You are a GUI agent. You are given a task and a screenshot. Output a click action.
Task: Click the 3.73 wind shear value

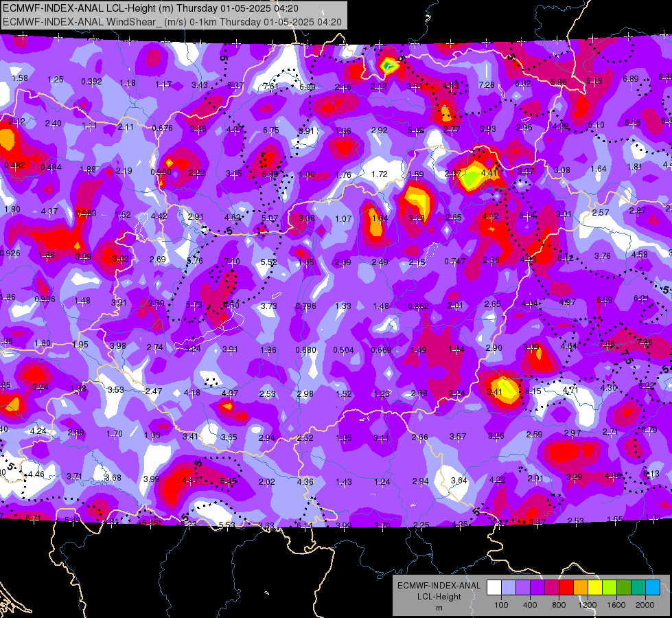[268, 306]
